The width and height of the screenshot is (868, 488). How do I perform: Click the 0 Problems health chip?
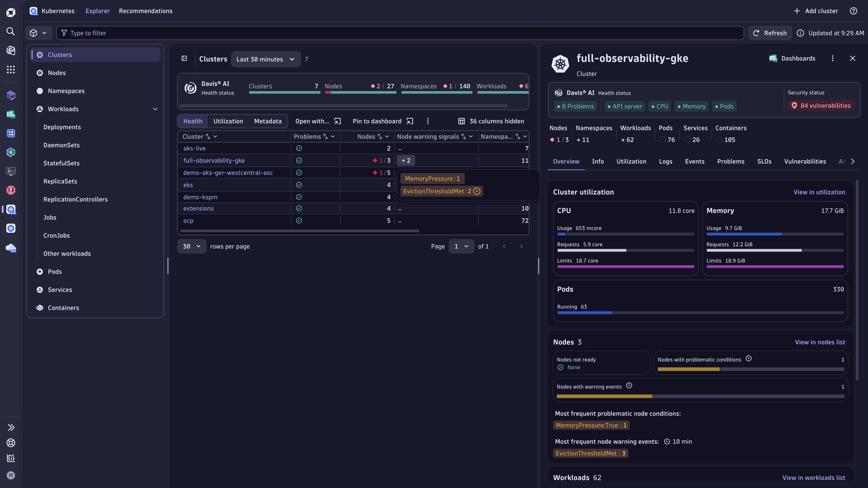coord(575,106)
